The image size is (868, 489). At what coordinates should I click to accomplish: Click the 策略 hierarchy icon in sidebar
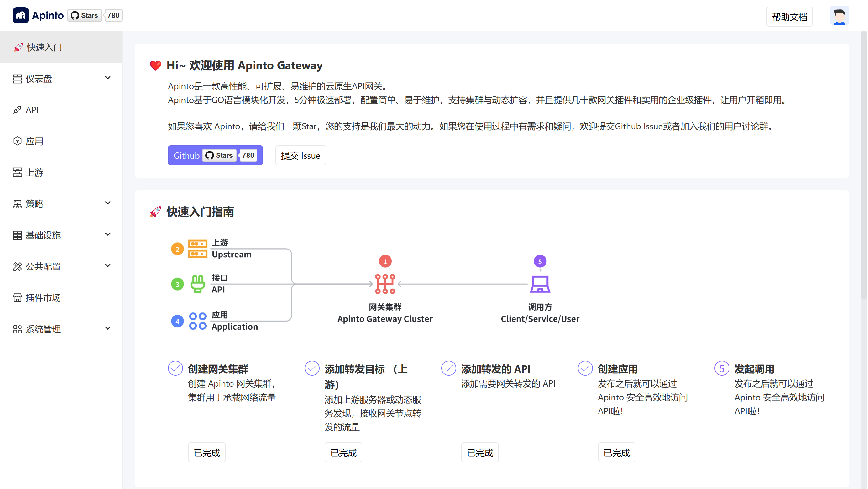click(x=18, y=203)
